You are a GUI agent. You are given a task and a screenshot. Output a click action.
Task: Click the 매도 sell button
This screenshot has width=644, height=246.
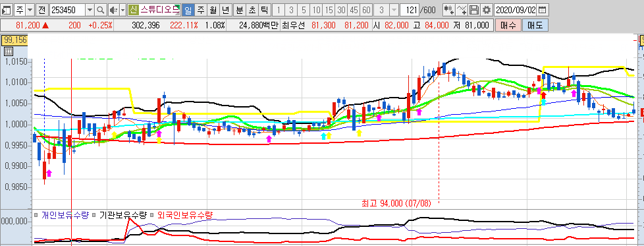(535, 26)
